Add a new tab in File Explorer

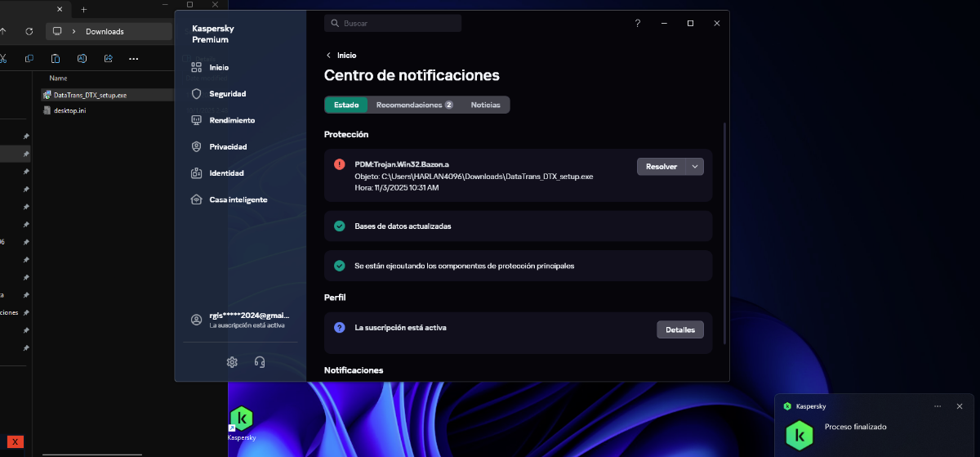[x=84, y=9]
